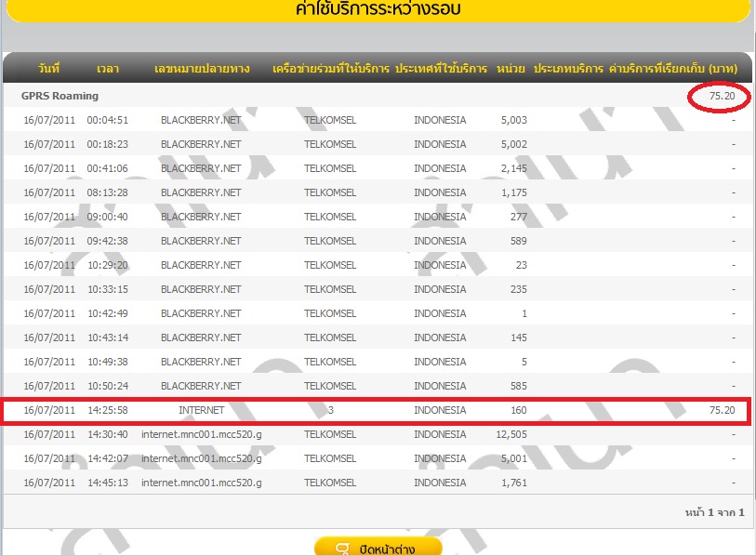The height and width of the screenshot is (556, 756).
Task: Click the date in the 10:50:24 row
Action: point(49,386)
